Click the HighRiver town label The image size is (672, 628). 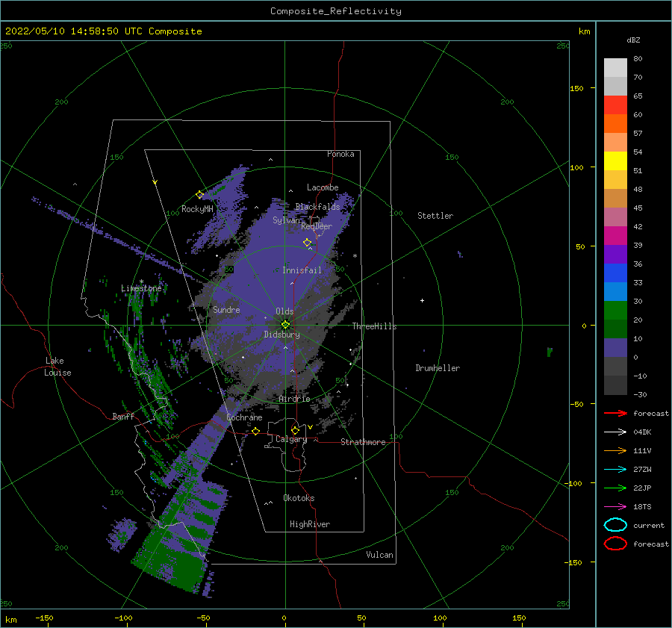[x=310, y=524]
